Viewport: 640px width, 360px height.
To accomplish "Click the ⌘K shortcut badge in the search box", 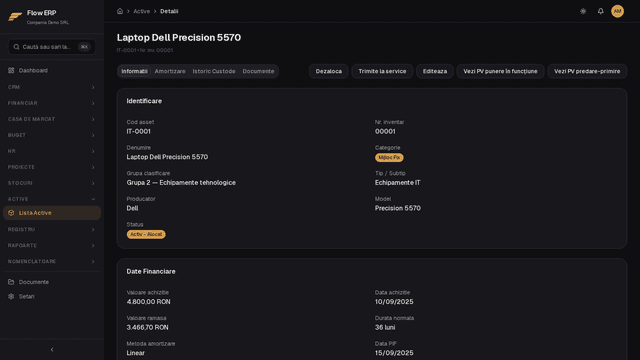I will pos(84,47).
